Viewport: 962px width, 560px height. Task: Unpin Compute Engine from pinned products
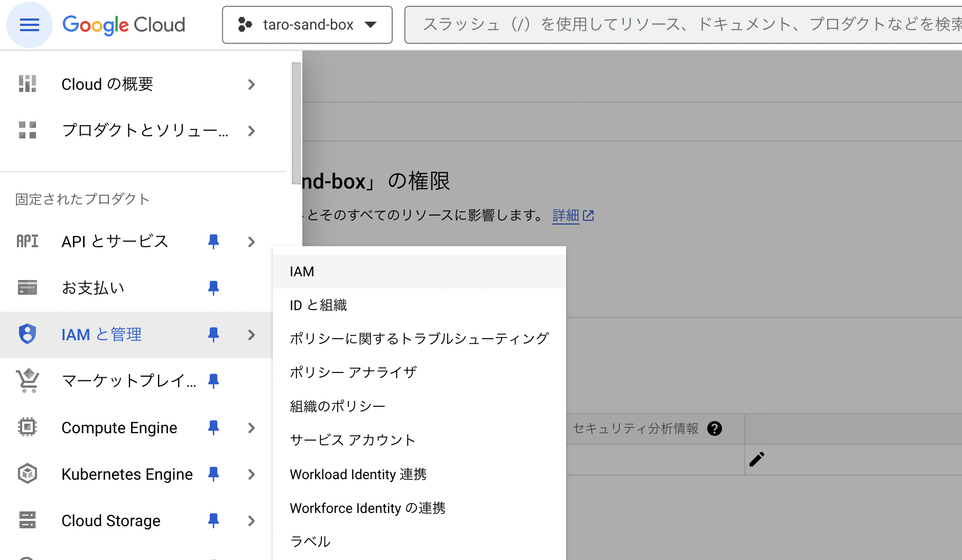pos(214,427)
